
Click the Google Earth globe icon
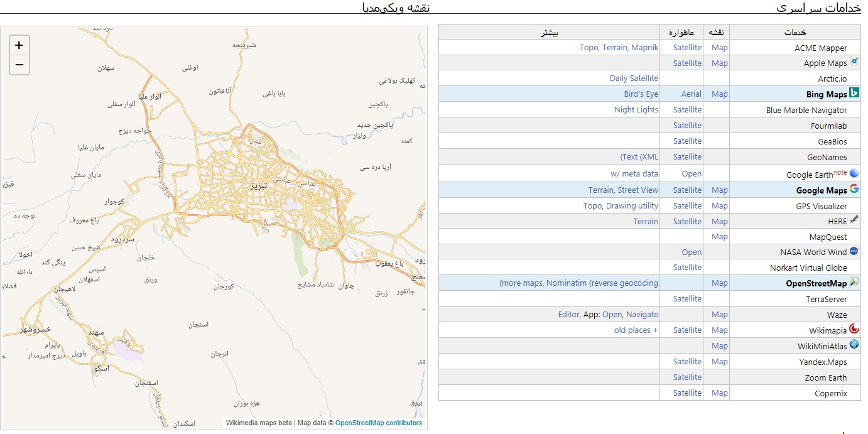(854, 173)
